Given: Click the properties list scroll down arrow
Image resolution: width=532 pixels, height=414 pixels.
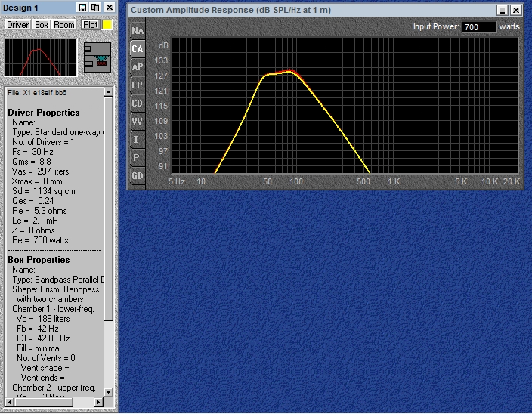Looking at the screenshot, I should coord(108,392).
